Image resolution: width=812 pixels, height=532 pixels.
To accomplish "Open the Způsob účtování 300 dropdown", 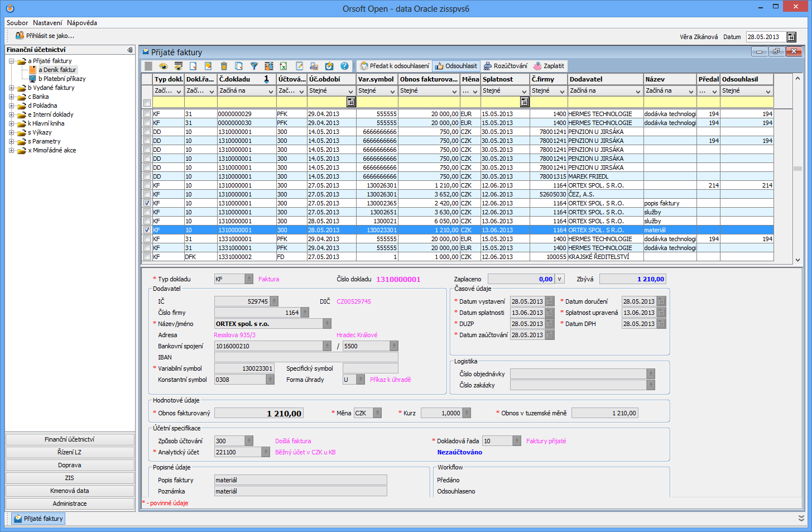I will pyautogui.click(x=249, y=441).
